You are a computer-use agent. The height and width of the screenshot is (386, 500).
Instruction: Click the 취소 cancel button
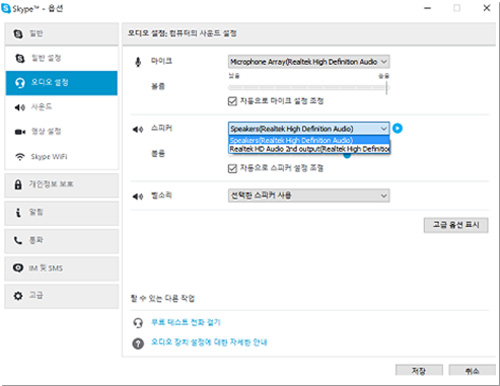(472, 371)
